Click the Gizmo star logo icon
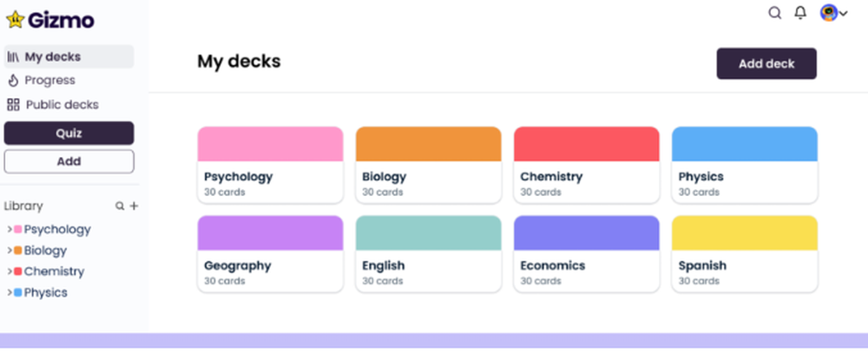This screenshot has height=353, width=868. [15, 19]
